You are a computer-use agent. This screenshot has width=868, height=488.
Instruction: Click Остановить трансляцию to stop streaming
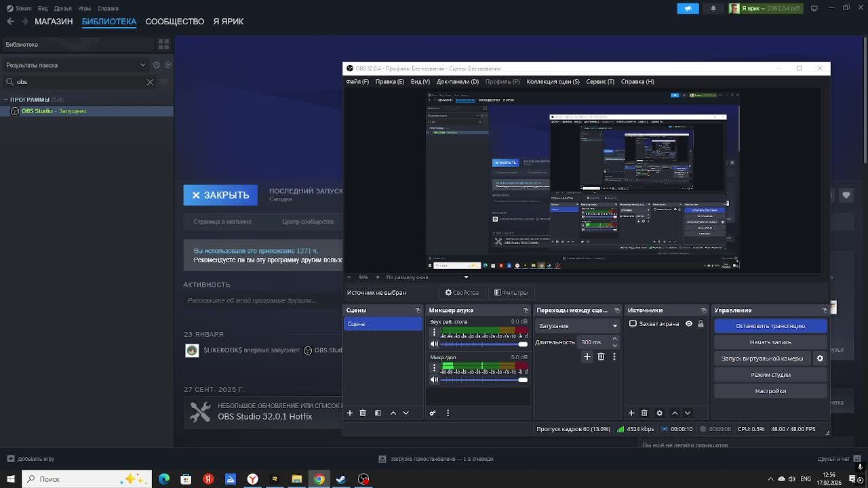click(770, 326)
